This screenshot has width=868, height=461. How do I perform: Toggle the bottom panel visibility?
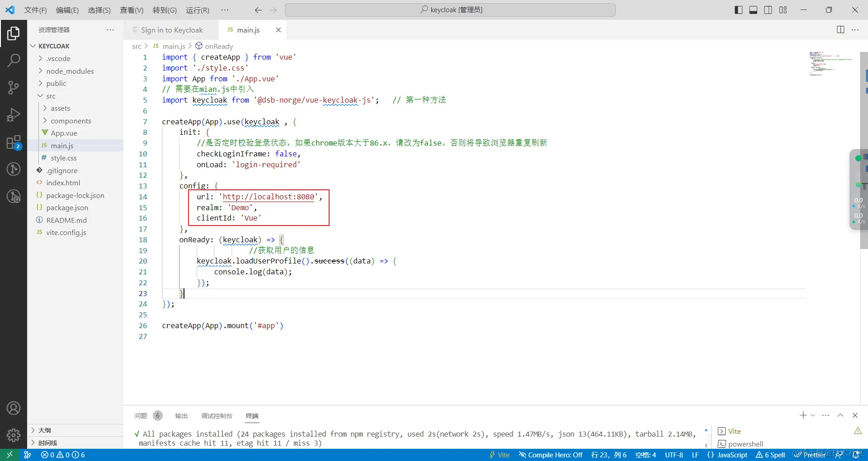pos(753,10)
